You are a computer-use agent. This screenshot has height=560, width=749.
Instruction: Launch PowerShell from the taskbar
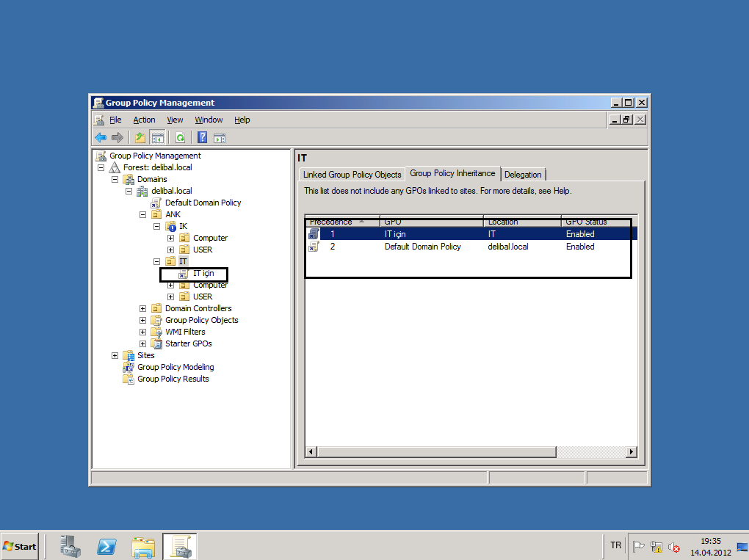(106, 546)
